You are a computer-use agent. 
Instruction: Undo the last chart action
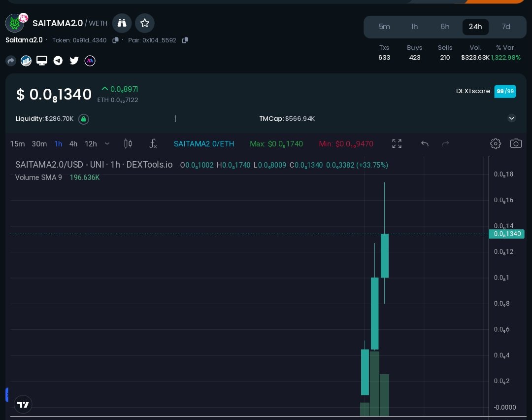(425, 143)
